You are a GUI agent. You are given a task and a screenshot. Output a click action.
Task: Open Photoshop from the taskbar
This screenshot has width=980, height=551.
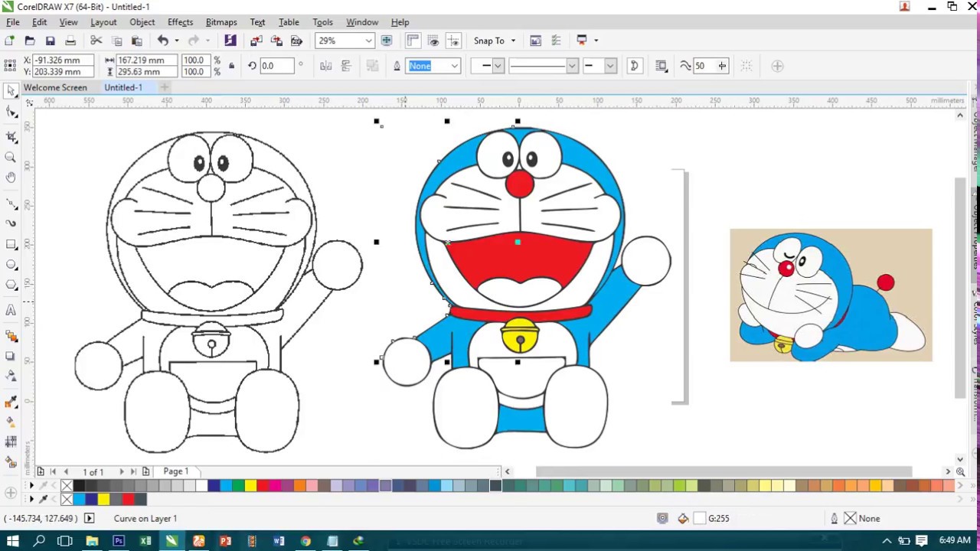tap(119, 541)
